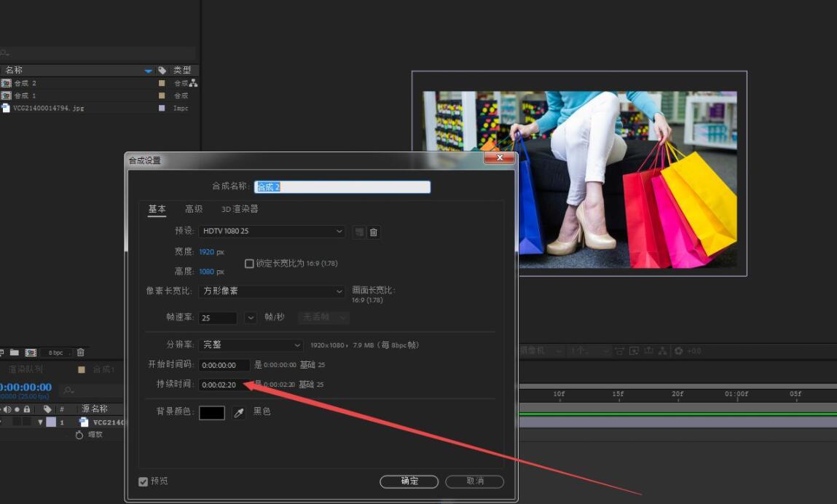Mute audio using speaker icon in timeline
837x504 pixels.
pyautogui.click(x=7, y=409)
